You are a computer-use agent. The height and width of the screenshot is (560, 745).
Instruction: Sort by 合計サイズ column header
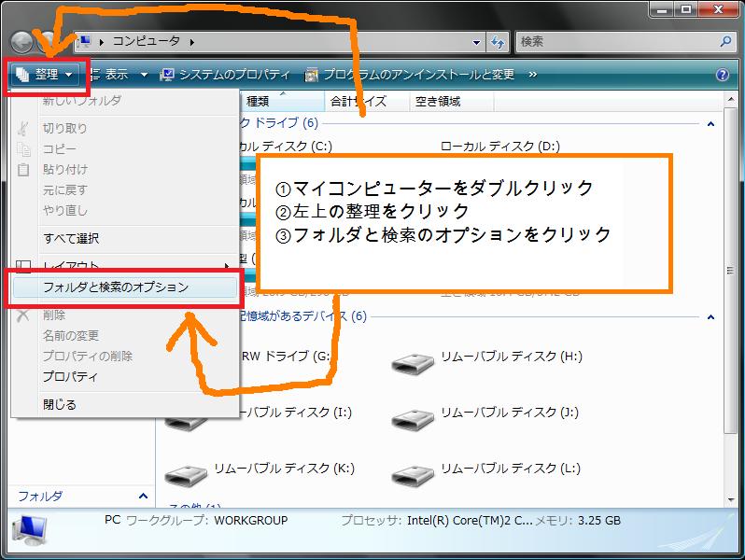tap(367, 101)
